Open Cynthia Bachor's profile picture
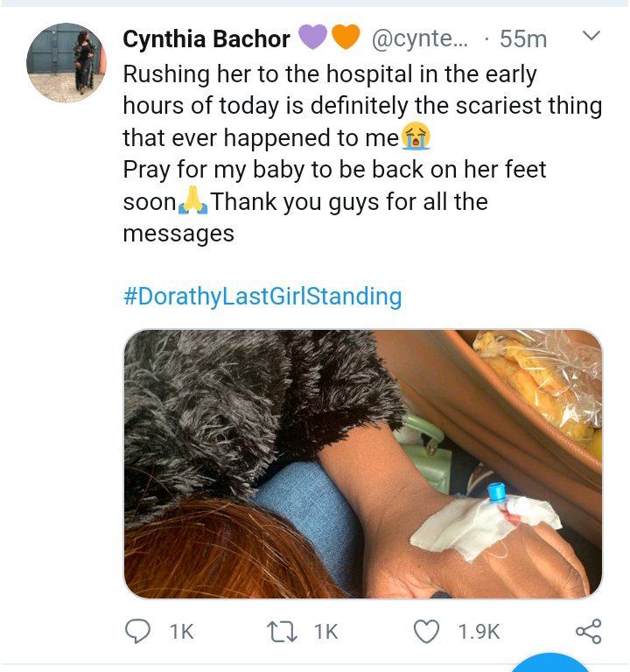Viewport: 630px width, 672px height. [x=66, y=63]
